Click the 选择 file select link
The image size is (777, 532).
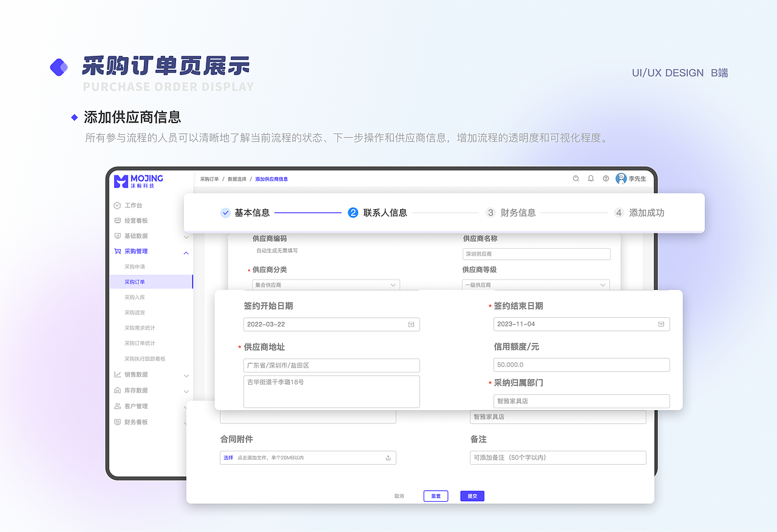coord(228,458)
